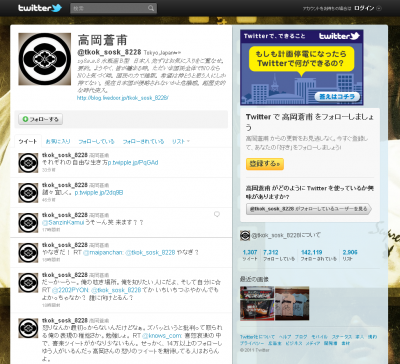This screenshot has width=400, height=364.
Task: Open the p.twipple.jp/PqGAd link
Action: 133,163
